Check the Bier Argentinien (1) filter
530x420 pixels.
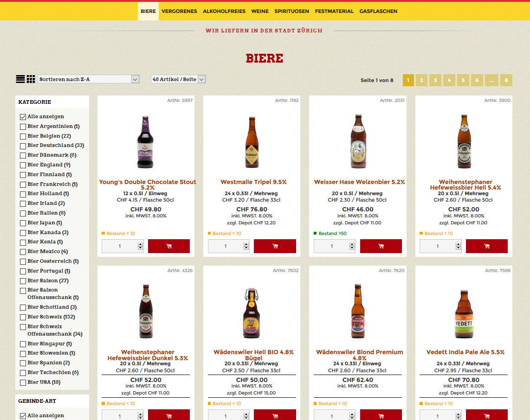pyautogui.click(x=23, y=127)
